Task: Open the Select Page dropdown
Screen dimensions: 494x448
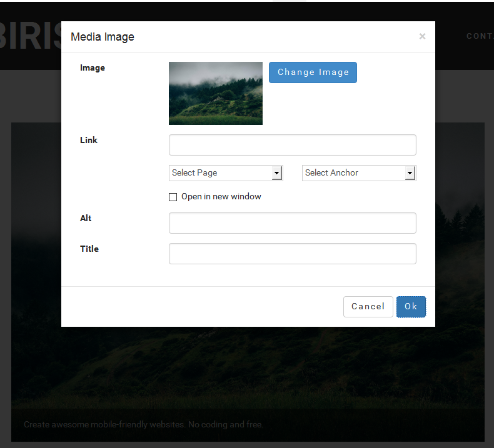Action: (226, 173)
